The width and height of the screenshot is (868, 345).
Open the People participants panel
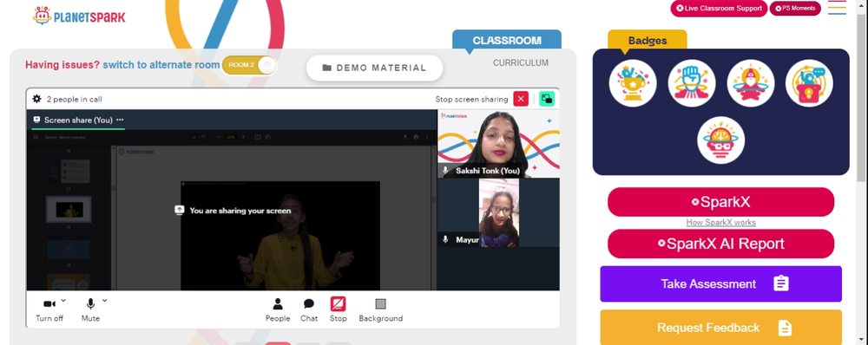coord(278,309)
